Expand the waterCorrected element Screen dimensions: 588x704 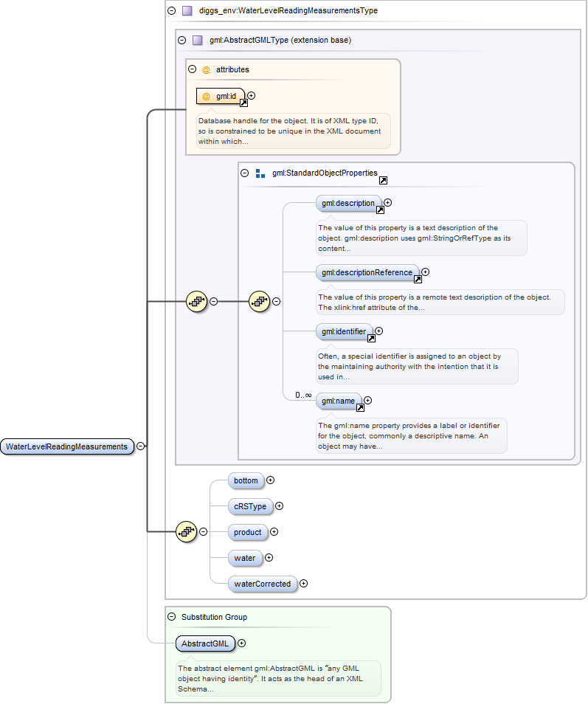point(303,584)
